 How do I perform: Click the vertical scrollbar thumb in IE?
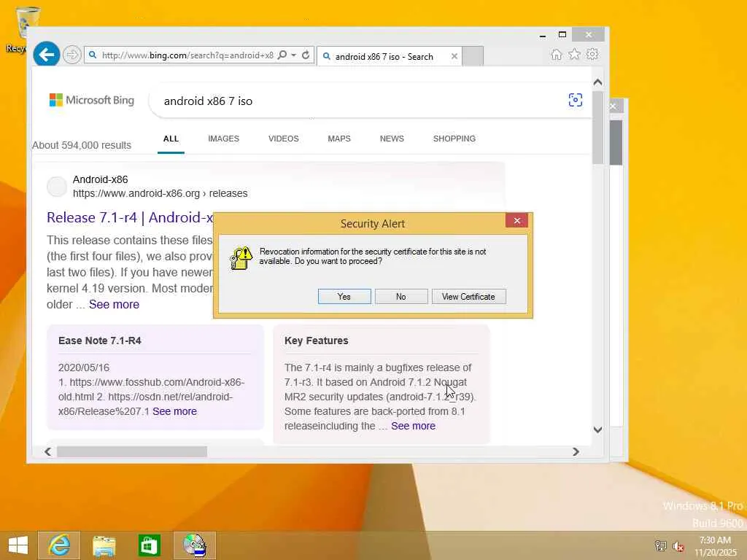[598, 127]
